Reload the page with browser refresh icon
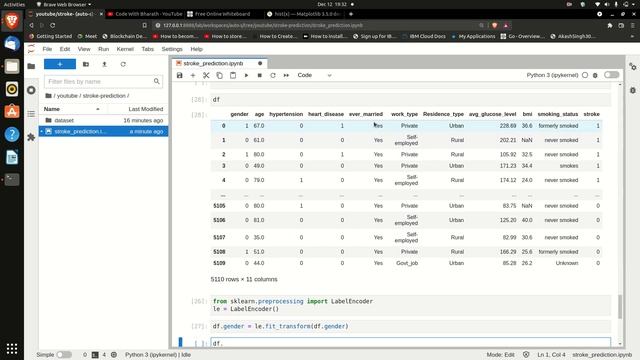The image size is (640, 360). pyautogui.click(x=53, y=25)
